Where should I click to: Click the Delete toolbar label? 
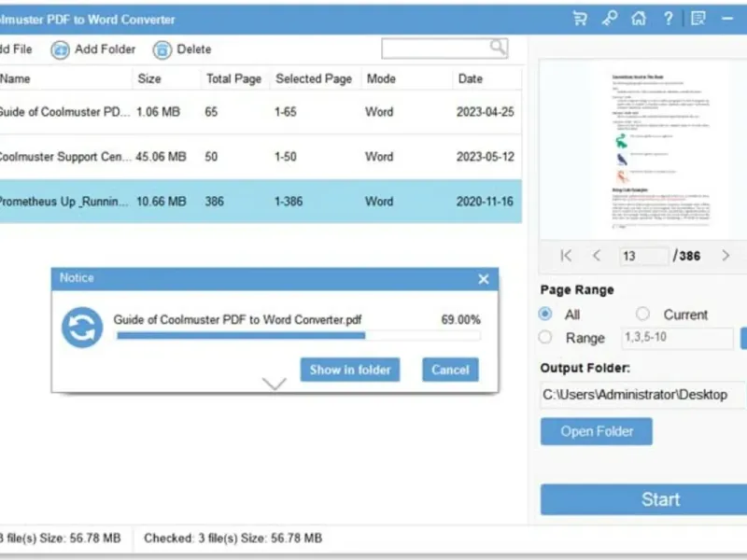click(194, 49)
